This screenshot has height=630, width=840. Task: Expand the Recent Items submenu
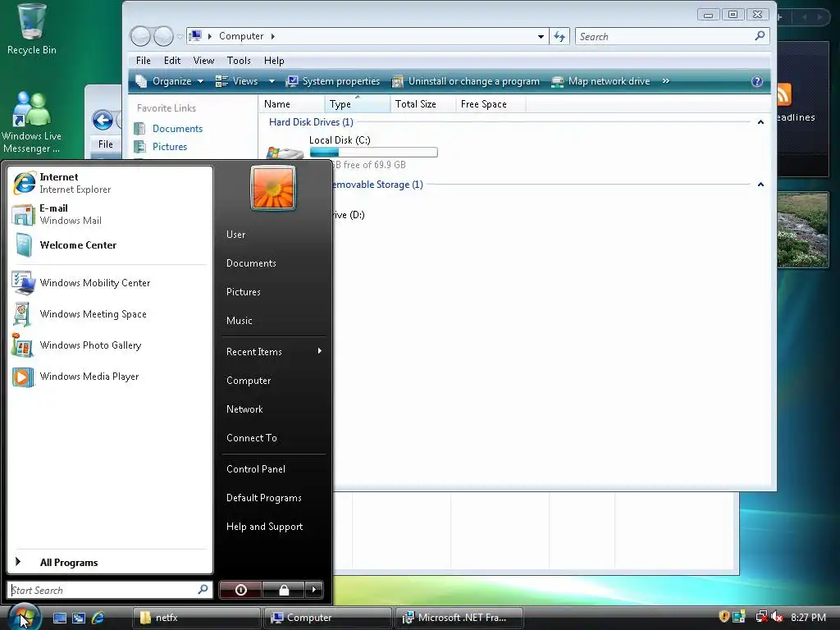274,351
